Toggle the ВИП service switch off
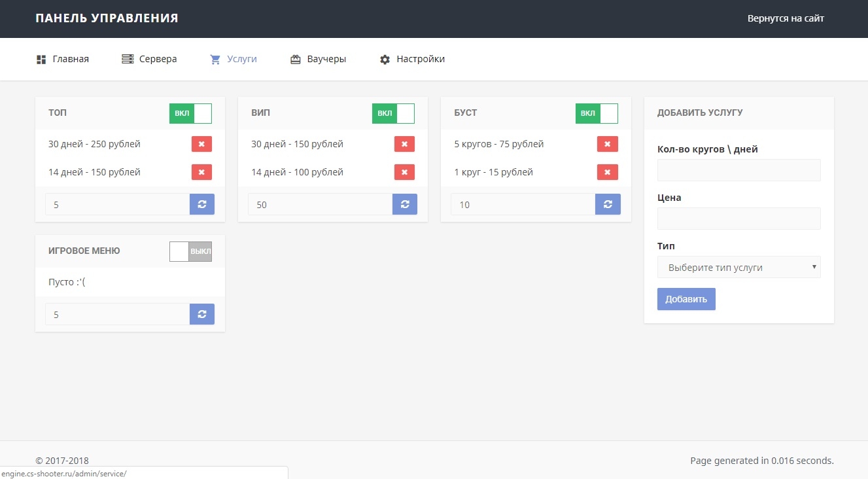The width and height of the screenshot is (868, 479). pyautogui.click(x=393, y=113)
